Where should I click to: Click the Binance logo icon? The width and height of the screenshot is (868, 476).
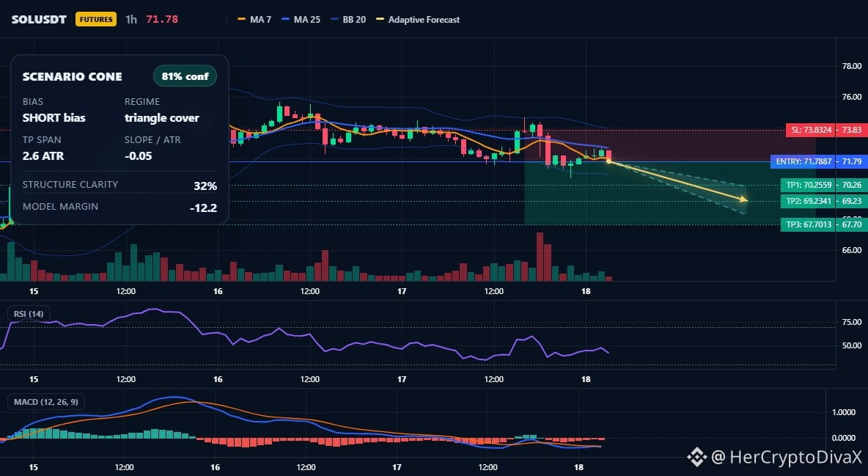[x=697, y=457]
